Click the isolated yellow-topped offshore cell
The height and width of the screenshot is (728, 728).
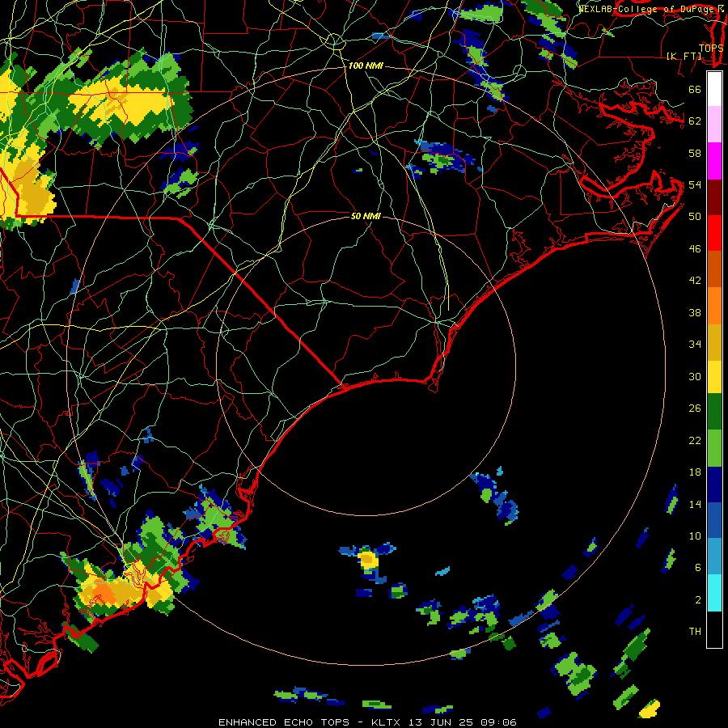[369, 560]
